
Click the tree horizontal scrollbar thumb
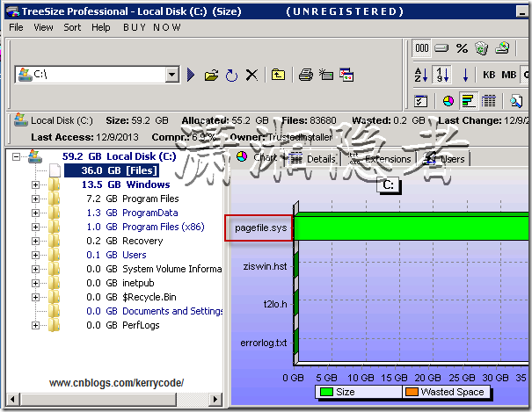point(98,399)
